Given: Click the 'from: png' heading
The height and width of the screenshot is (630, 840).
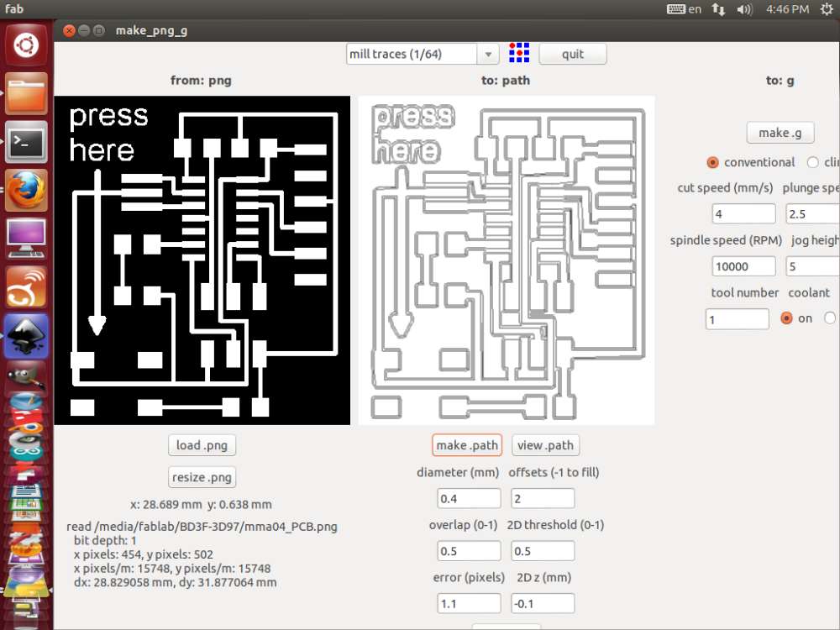Looking at the screenshot, I should (x=201, y=81).
